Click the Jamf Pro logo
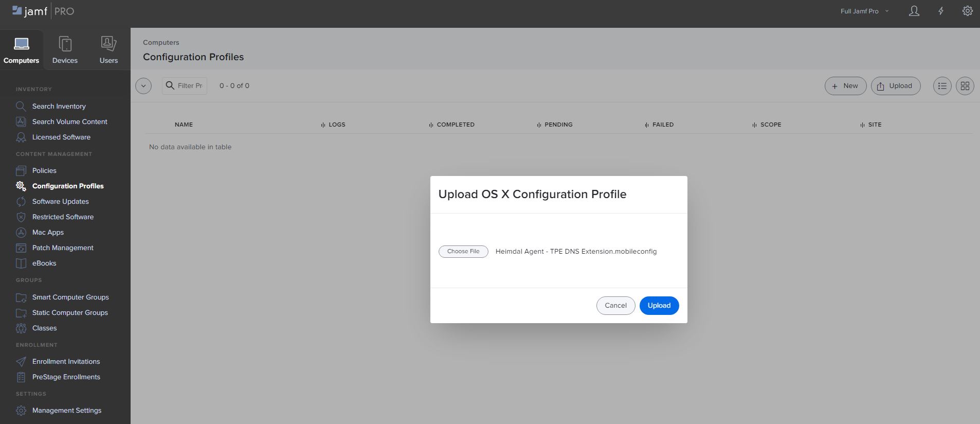980x424 pixels. pyautogui.click(x=43, y=11)
